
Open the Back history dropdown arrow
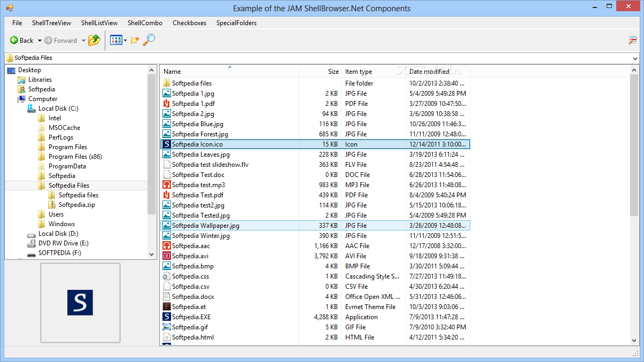point(40,41)
